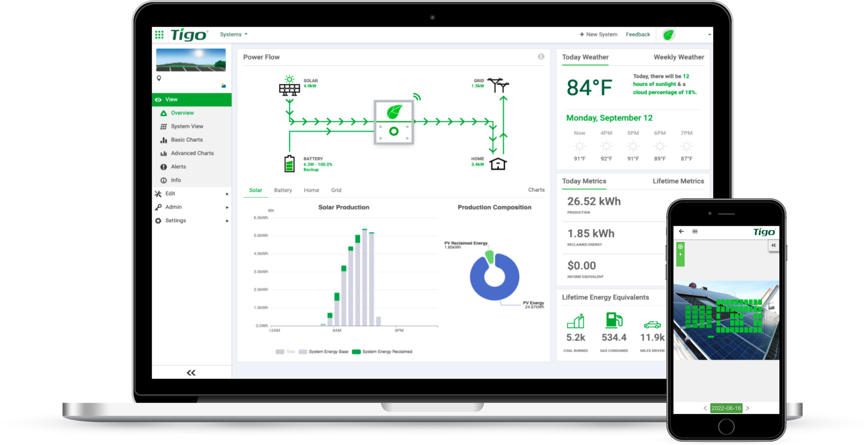Click the apps grid icon beside the Tigo logo
The height and width of the screenshot is (445, 868).
pos(159,34)
